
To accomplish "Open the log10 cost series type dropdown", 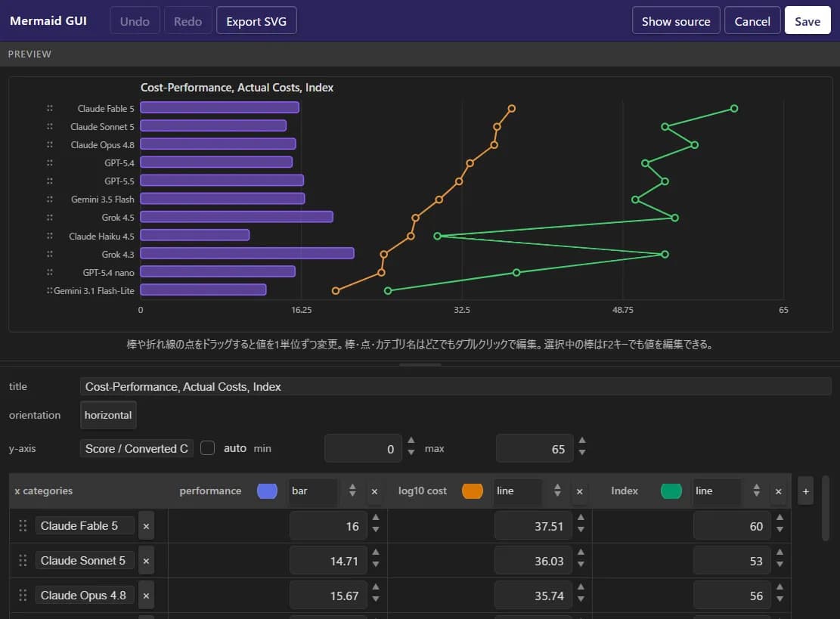I will tap(528, 491).
